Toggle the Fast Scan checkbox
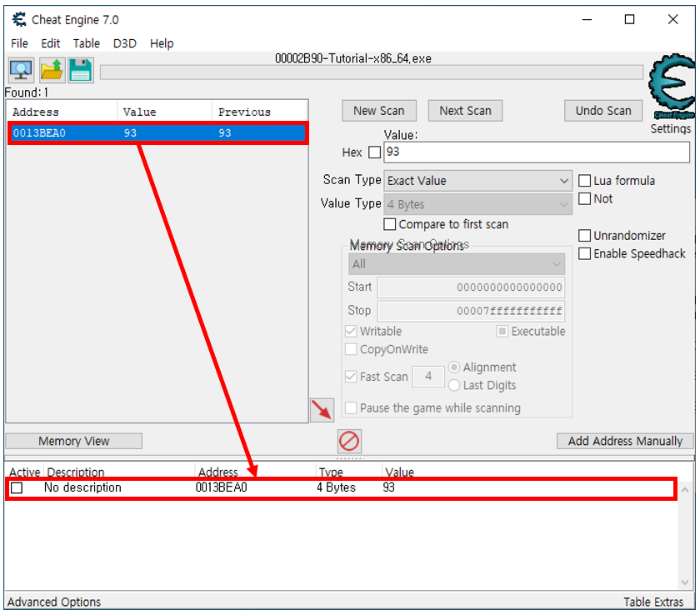 click(x=351, y=377)
